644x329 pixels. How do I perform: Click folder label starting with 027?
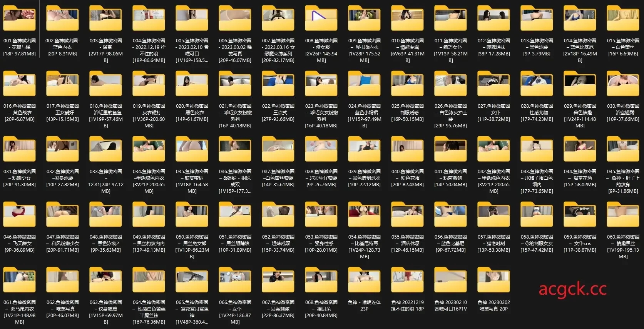pyautogui.click(x=493, y=112)
